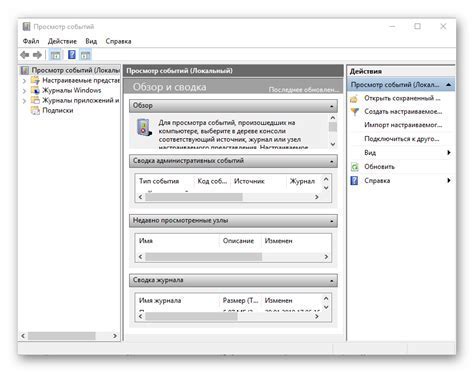Sort by the Источник column header
The image size is (474, 373).
[249, 181]
